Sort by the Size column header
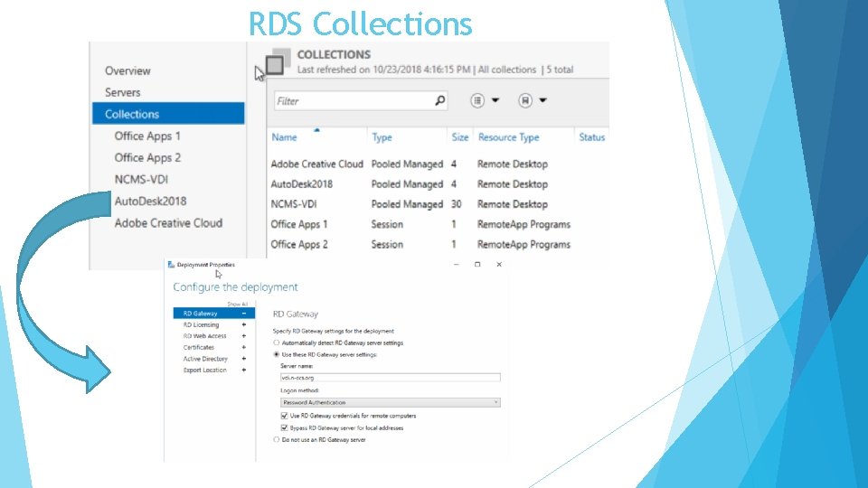This screenshot has width=868, height=488. [x=460, y=137]
